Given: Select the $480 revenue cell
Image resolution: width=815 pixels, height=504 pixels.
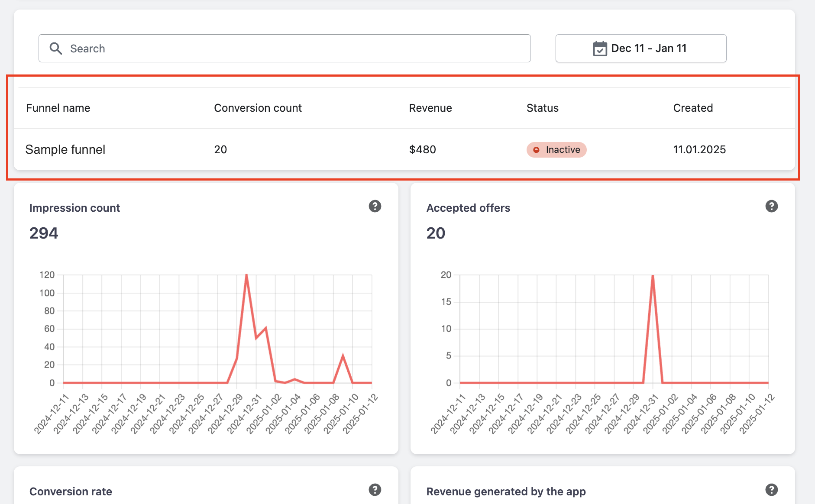Looking at the screenshot, I should coord(422,150).
